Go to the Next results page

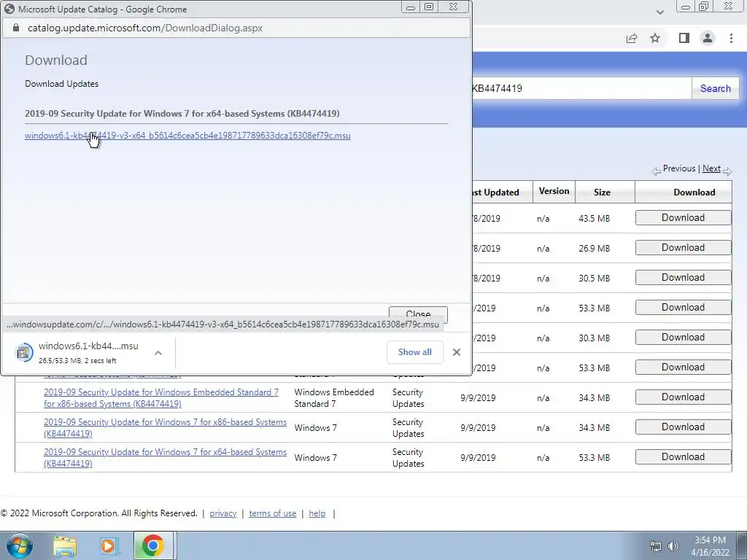tap(711, 168)
